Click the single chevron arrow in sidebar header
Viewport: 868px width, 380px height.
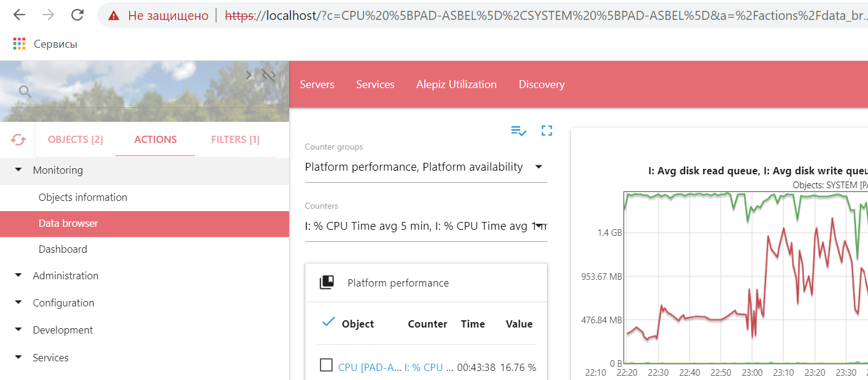coord(250,75)
